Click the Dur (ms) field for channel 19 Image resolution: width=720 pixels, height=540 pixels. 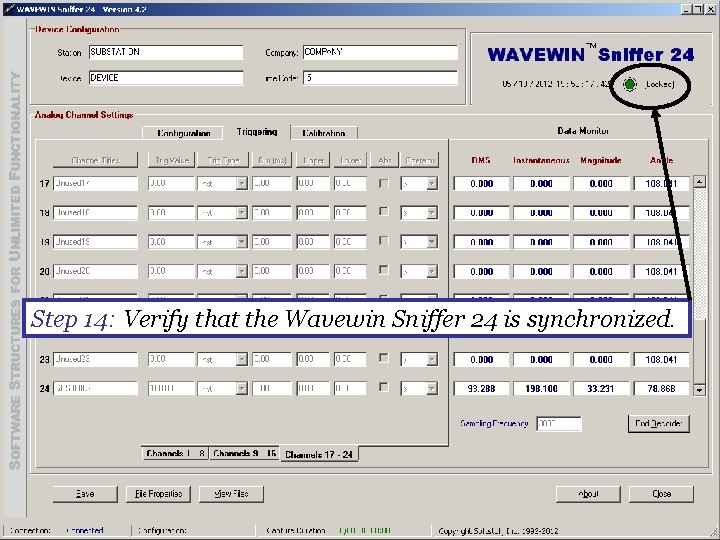(272, 242)
